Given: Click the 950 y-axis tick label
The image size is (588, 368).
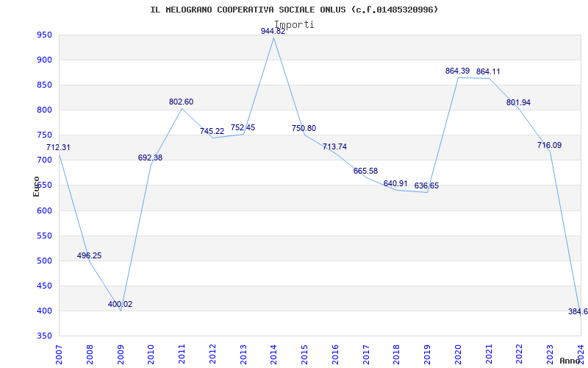Looking at the screenshot, I should [44, 35].
